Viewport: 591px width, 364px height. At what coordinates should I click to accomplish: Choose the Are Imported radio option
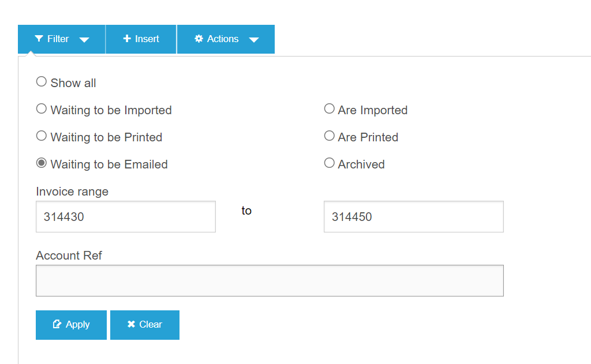(330, 109)
